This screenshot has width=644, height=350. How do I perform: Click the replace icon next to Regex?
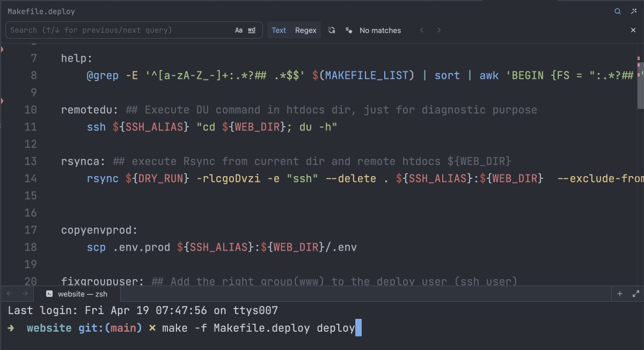tap(332, 30)
